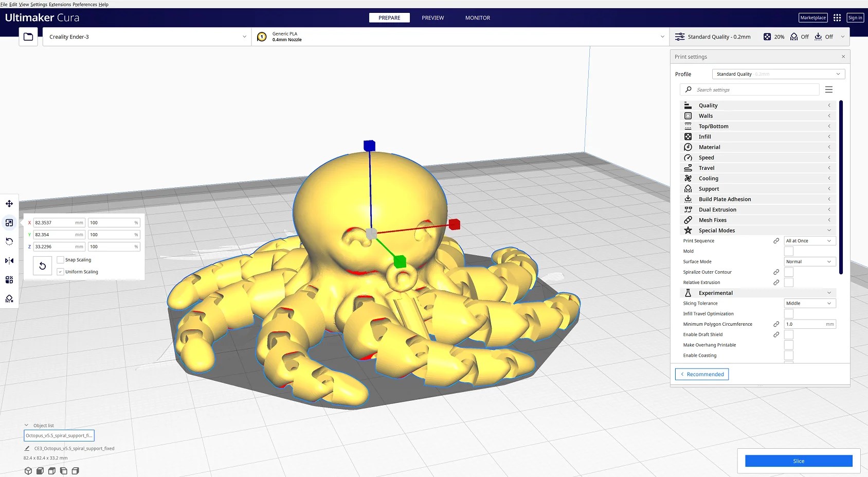Click the X dimension field 82.3537
This screenshot has width=868, height=477.
click(x=59, y=223)
